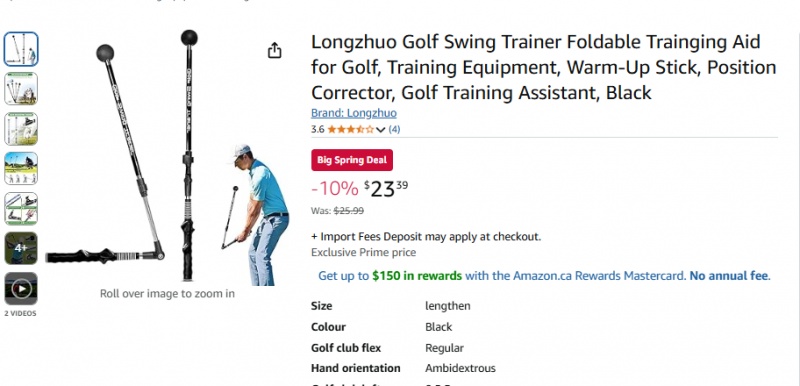
Task: Select the fourth thumbnail with golf course
Action: pyautogui.click(x=21, y=168)
